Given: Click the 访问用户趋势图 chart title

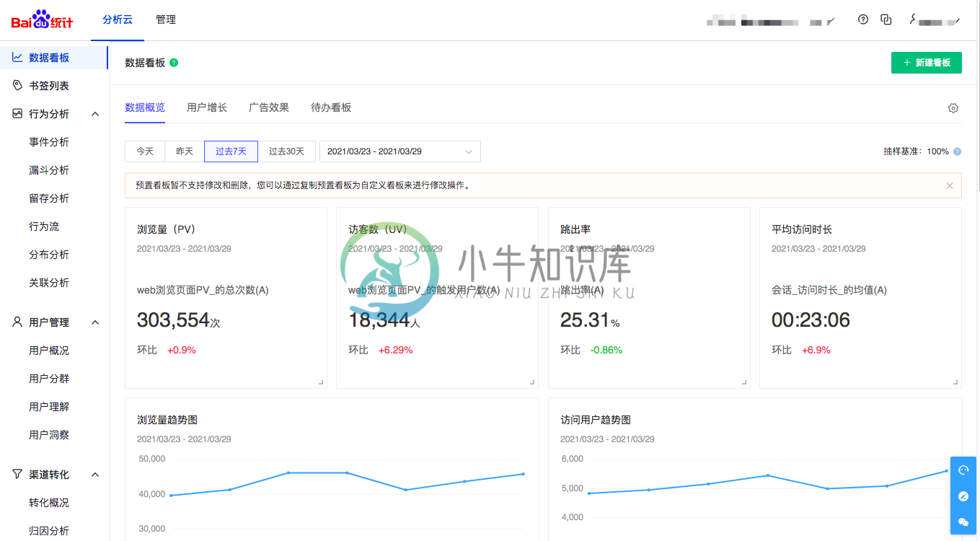Looking at the screenshot, I should [x=596, y=420].
